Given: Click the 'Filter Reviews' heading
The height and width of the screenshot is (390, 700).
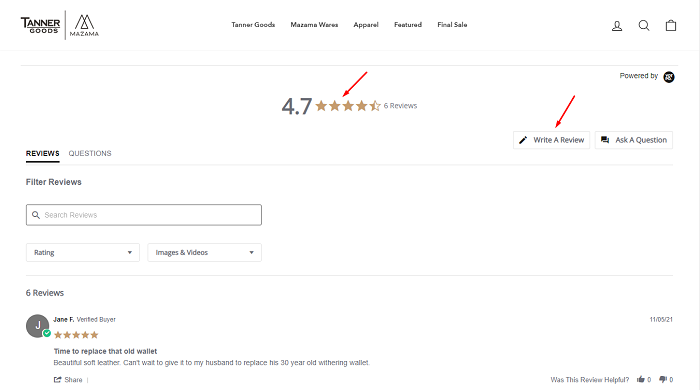Looking at the screenshot, I should 54,182.
